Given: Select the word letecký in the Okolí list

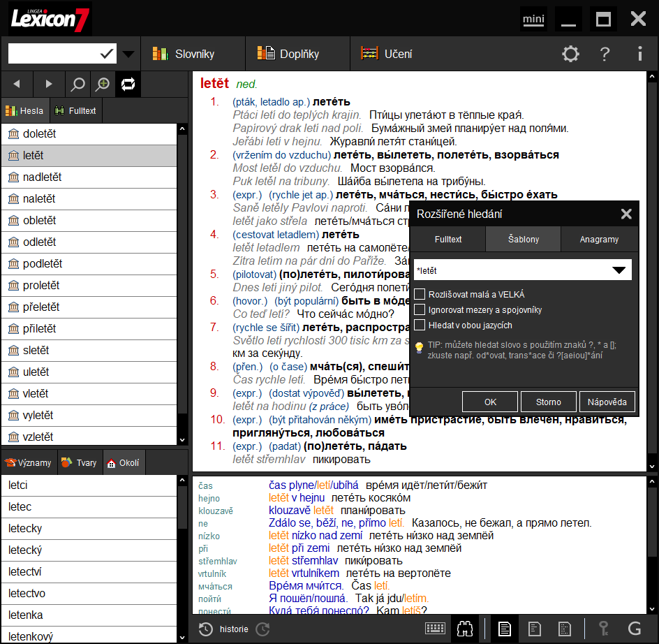Looking at the screenshot, I should coord(89,550).
